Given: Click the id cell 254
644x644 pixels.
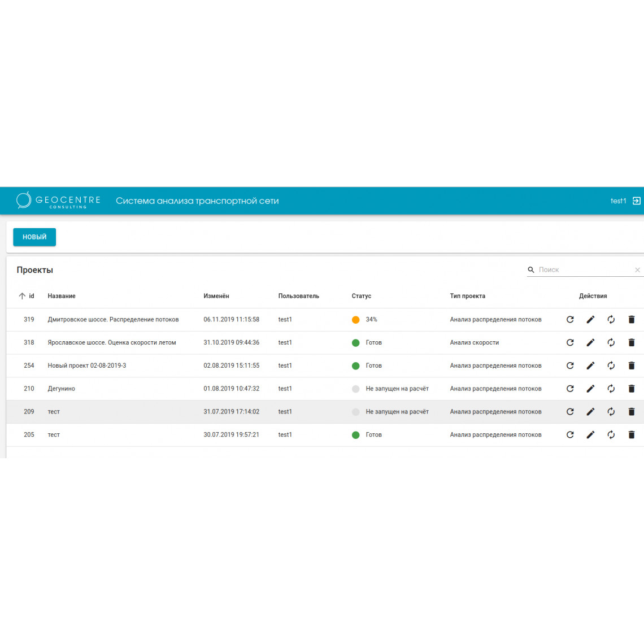Looking at the screenshot, I should tap(29, 365).
